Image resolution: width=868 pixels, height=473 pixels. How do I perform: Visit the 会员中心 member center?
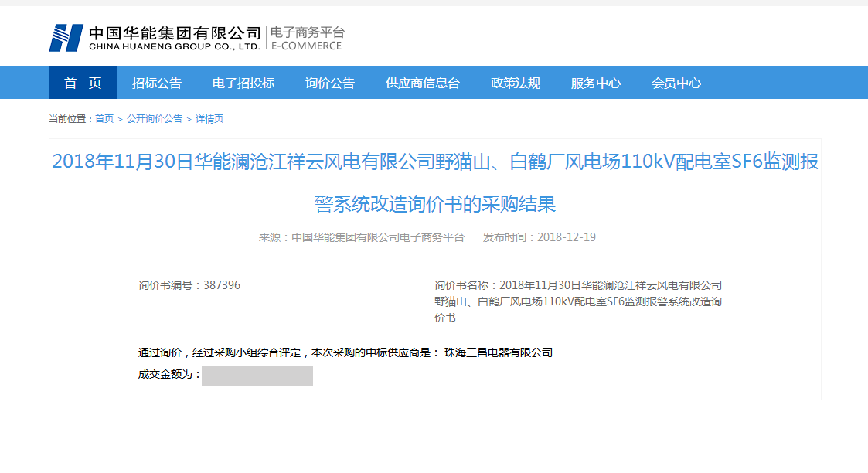point(676,83)
